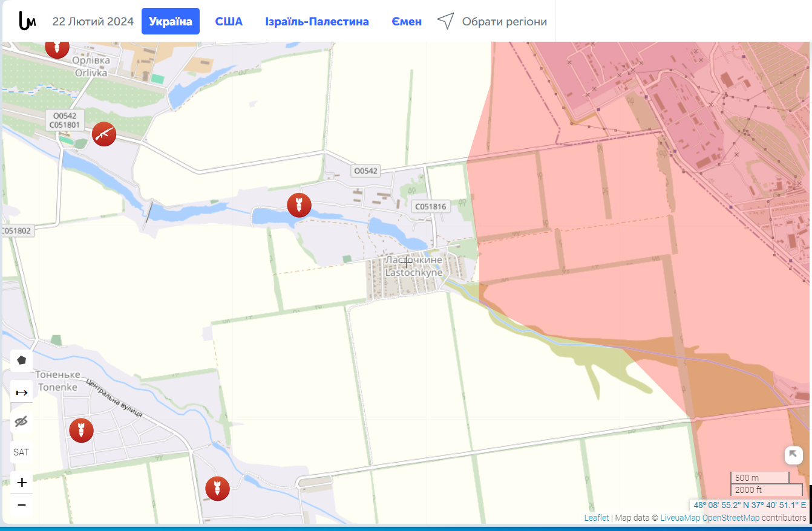812x531 pixels.
Task: Switch to SAT satellite view
Action: (x=22, y=452)
